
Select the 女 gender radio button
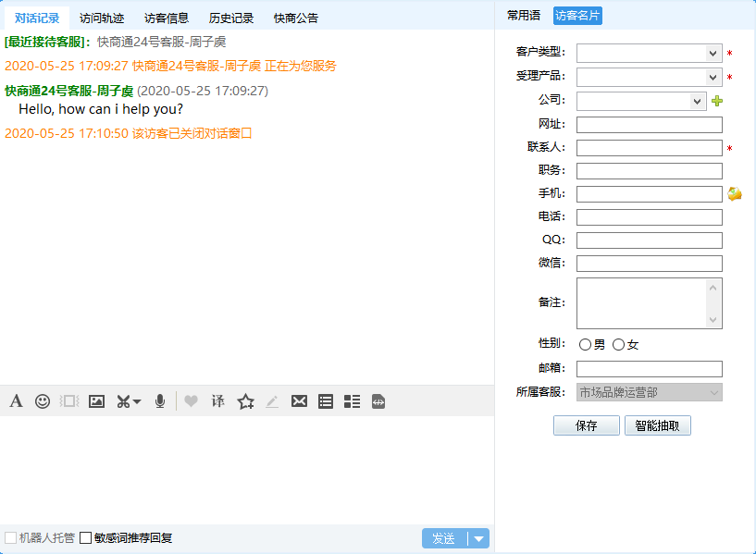[x=618, y=345]
